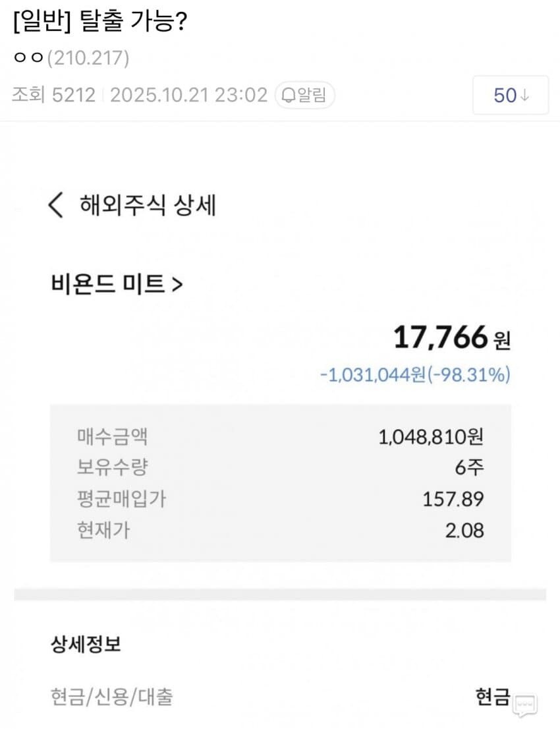This screenshot has width=560, height=729.
Task: Click the 17,766원 valuation amount
Action: coord(451,338)
